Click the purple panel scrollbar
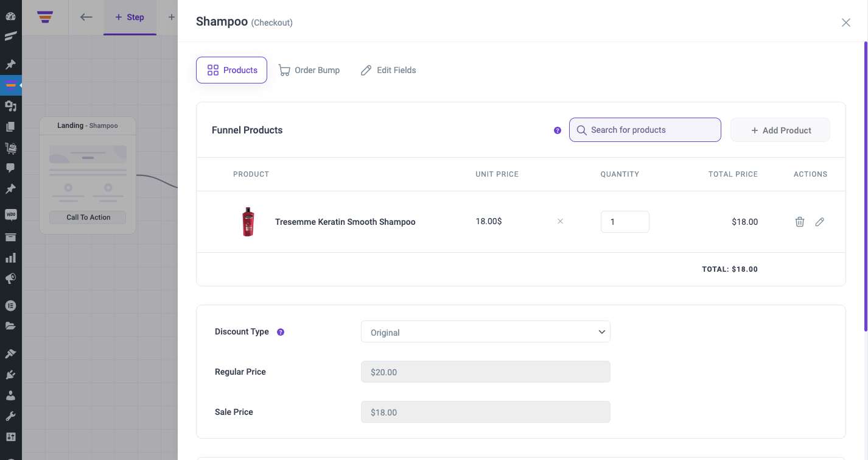 pyautogui.click(x=866, y=186)
